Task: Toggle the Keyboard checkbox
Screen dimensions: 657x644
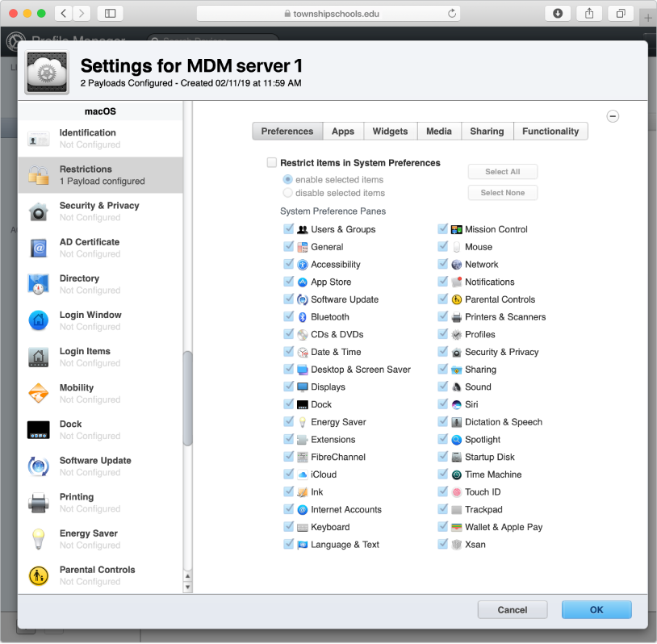Action: tap(288, 527)
